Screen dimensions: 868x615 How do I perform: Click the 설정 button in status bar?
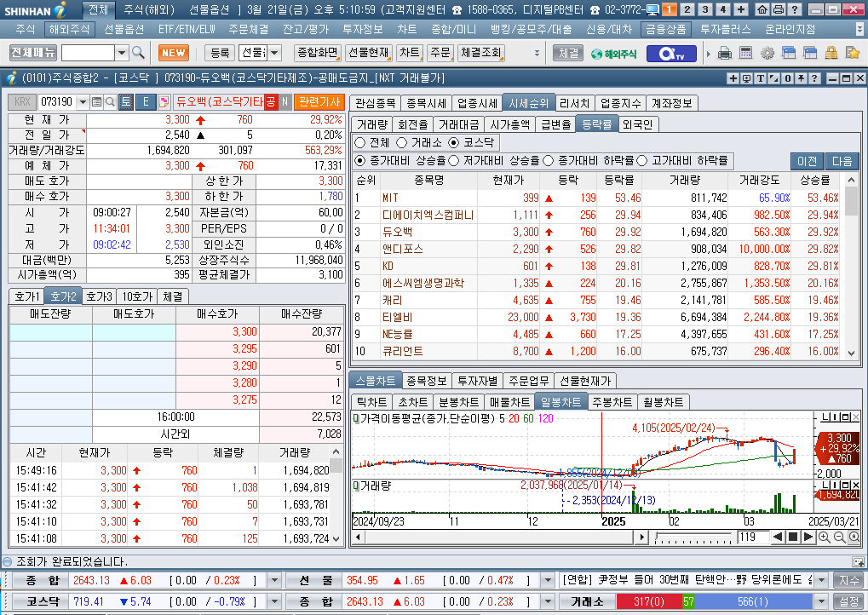(848, 601)
